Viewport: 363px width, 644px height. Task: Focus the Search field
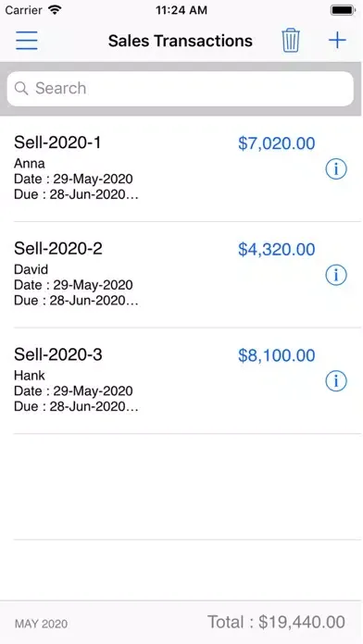(x=181, y=88)
